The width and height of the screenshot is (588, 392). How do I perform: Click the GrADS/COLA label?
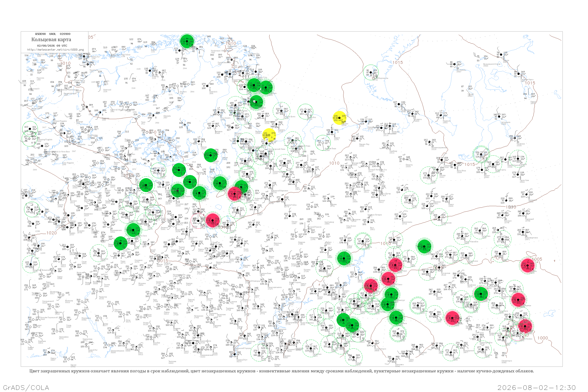(x=26, y=388)
